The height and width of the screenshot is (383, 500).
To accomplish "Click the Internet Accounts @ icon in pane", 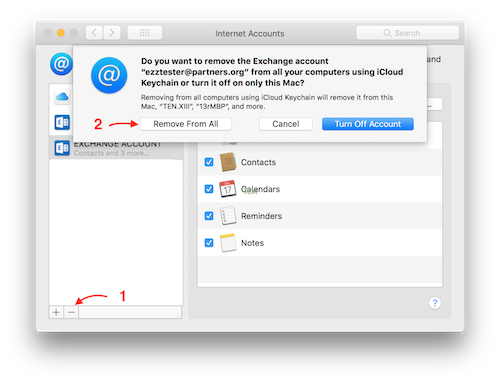I will pos(62,64).
